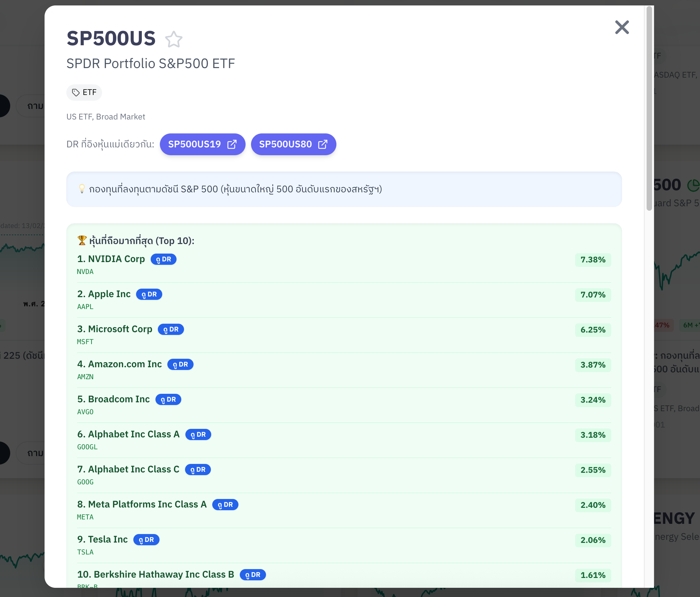Close the SP500US details dialog
This screenshot has height=597, width=700.
tap(622, 27)
